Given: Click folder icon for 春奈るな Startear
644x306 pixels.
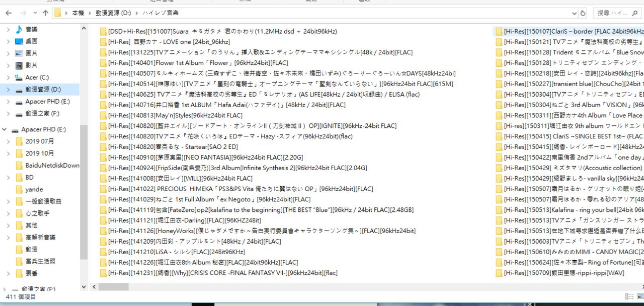Looking at the screenshot, I should (x=103, y=147).
